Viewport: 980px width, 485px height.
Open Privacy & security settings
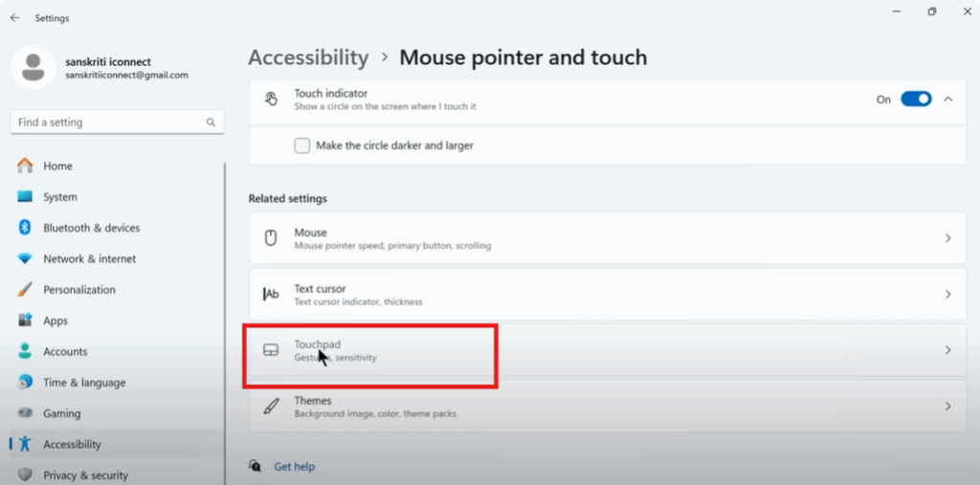point(116,475)
